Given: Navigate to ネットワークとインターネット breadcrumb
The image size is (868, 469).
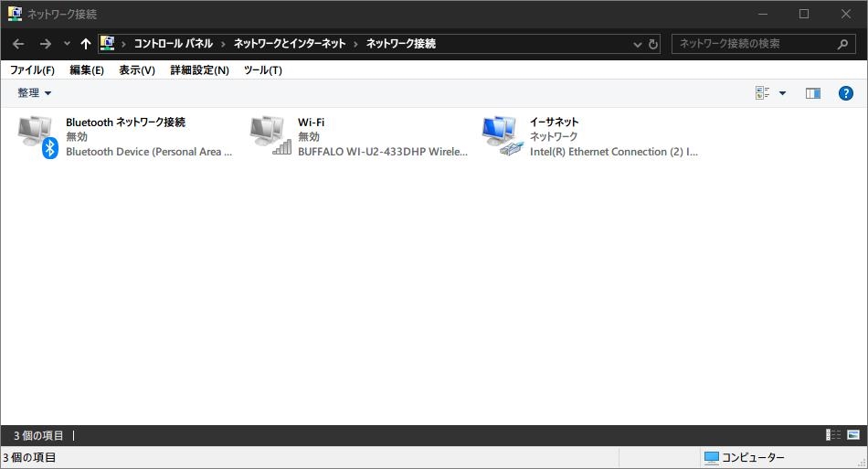Looking at the screenshot, I should coord(290,43).
